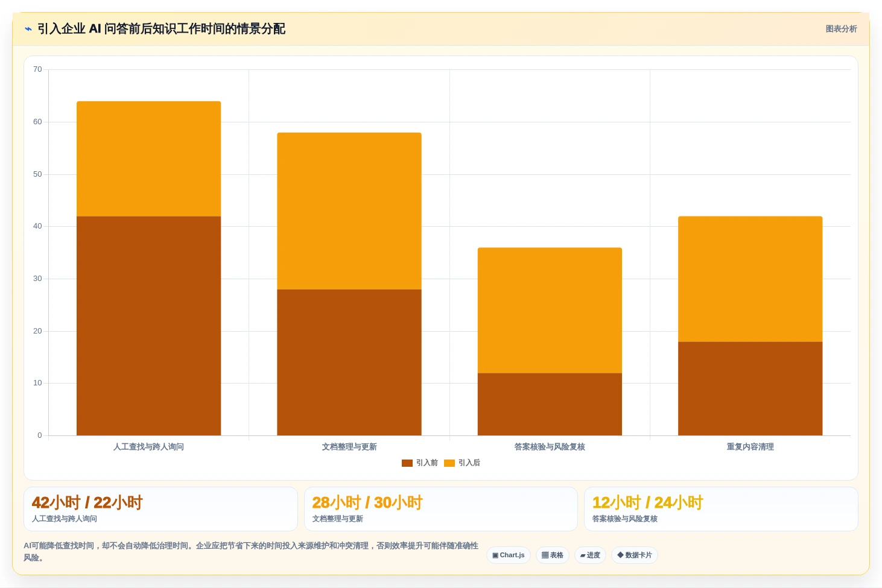Open the 12小时 / 24小时 data card

pos(721,509)
